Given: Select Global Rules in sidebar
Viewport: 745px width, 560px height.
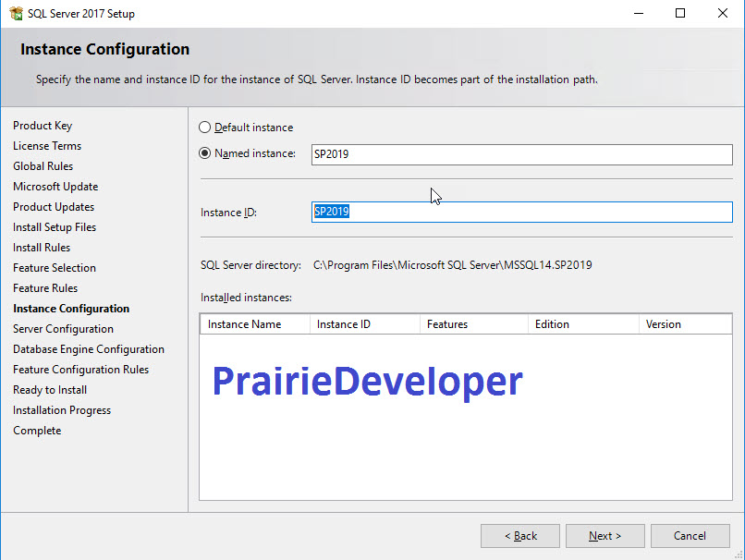Looking at the screenshot, I should point(43,166).
